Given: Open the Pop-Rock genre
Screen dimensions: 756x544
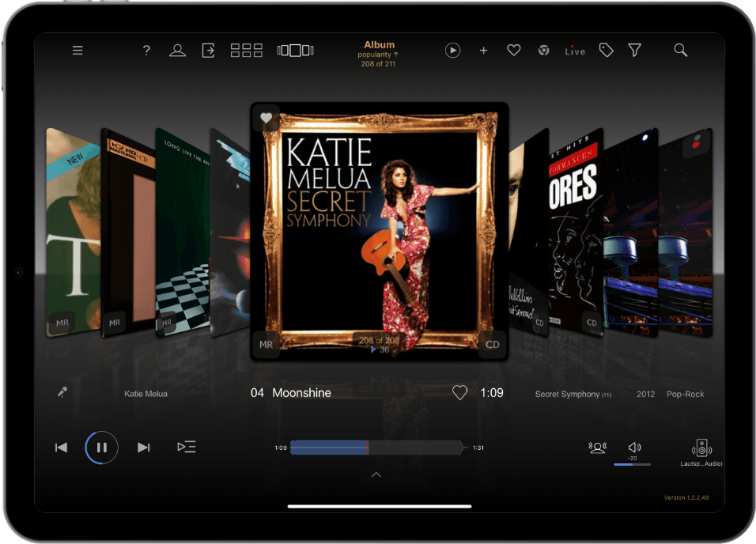Looking at the screenshot, I should tap(685, 394).
